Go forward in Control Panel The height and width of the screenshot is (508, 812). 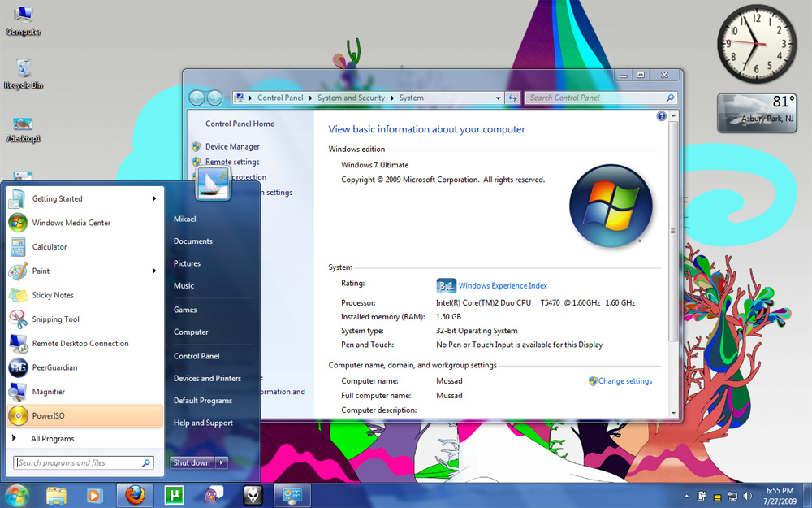[x=214, y=98]
